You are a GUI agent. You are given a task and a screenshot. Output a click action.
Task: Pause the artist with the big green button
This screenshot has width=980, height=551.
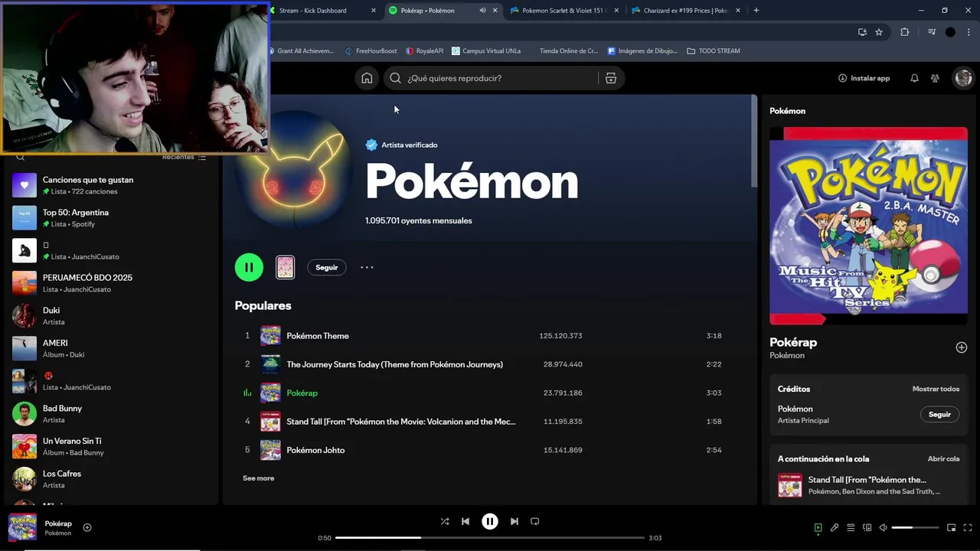(x=249, y=267)
